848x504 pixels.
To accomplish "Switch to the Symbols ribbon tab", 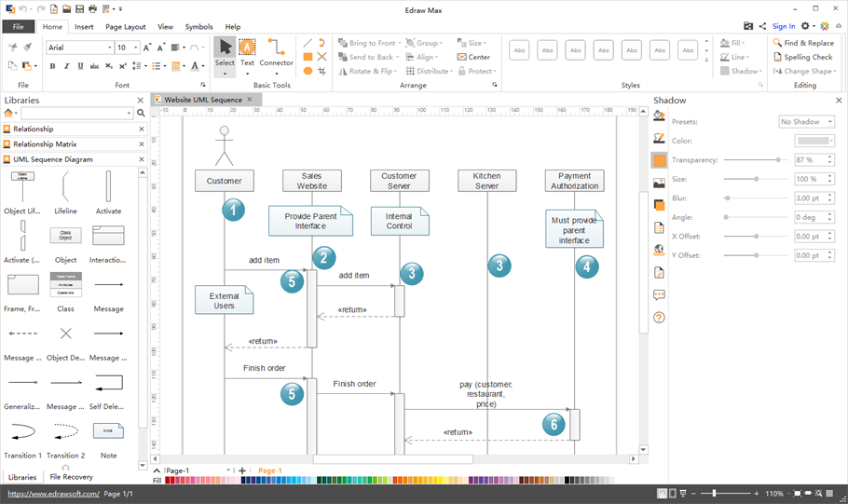I will [x=198, y=27].
